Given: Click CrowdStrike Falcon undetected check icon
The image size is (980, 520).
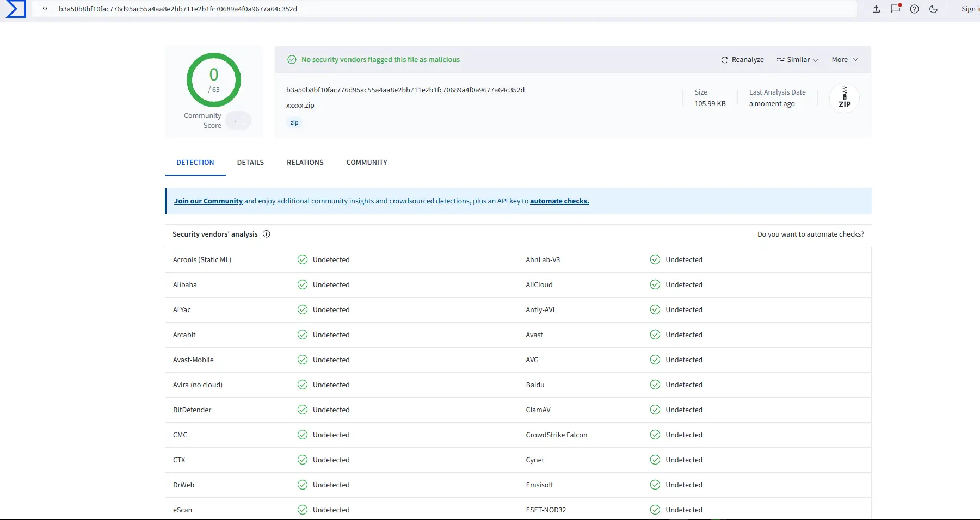Looking at the screenshot, I should pos(655,435).
